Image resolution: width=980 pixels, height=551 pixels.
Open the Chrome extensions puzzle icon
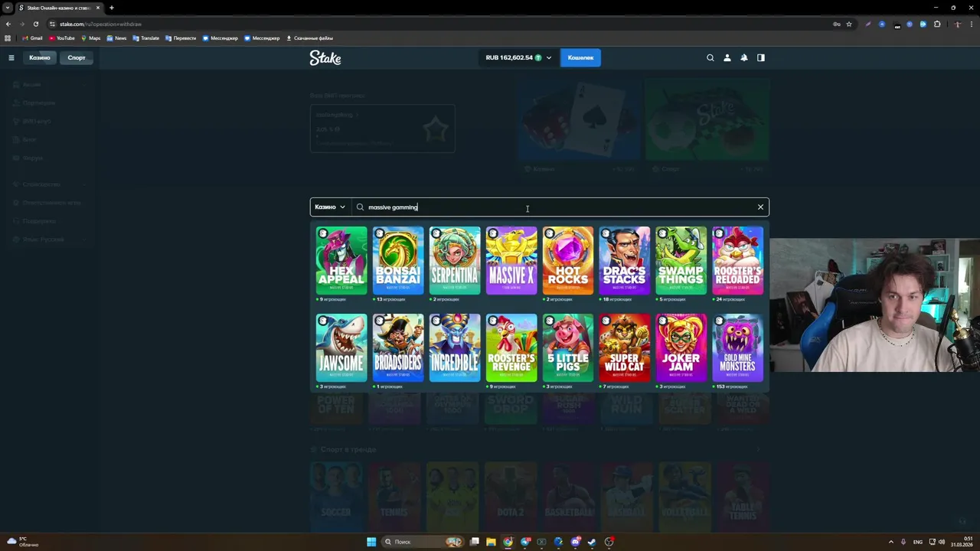click(x=937, y=24)
